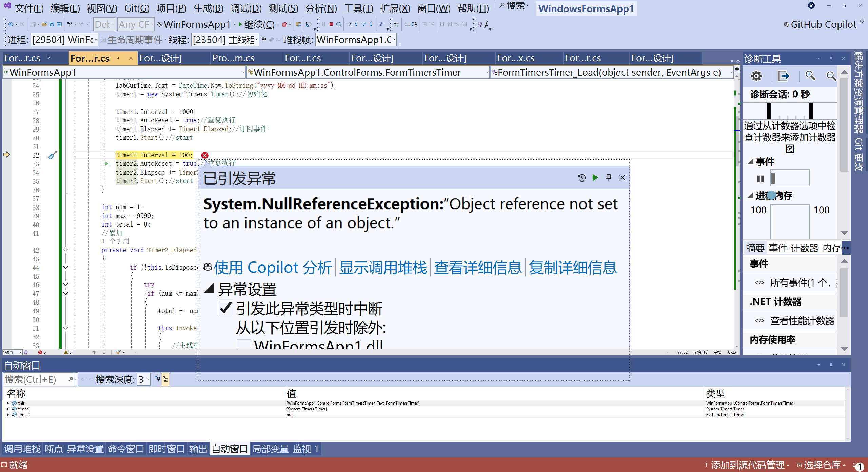Switch to the 局部变量 tab

270,449
